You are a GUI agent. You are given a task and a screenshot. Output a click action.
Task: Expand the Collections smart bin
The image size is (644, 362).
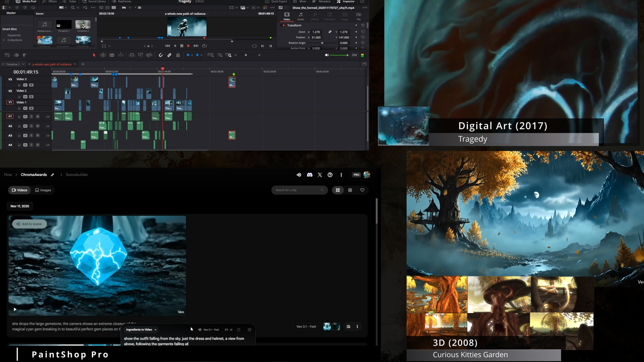[x=4, y=40]
